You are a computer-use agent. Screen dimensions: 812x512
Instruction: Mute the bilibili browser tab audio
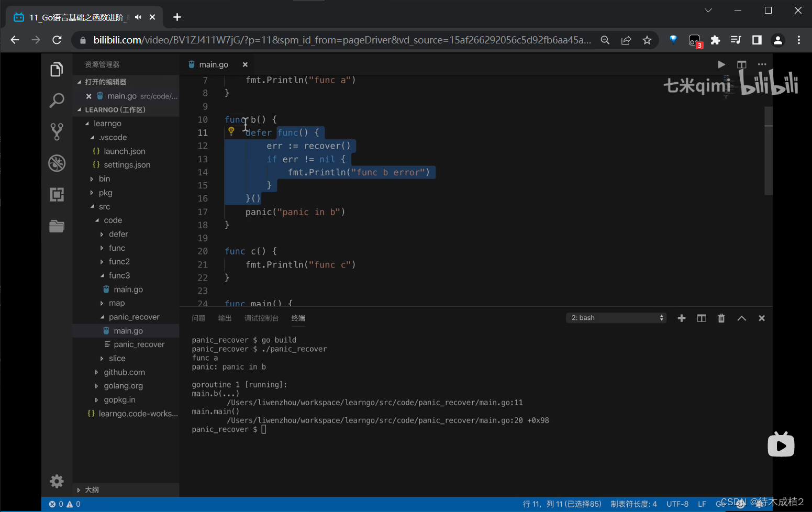(x=138, y=17)
